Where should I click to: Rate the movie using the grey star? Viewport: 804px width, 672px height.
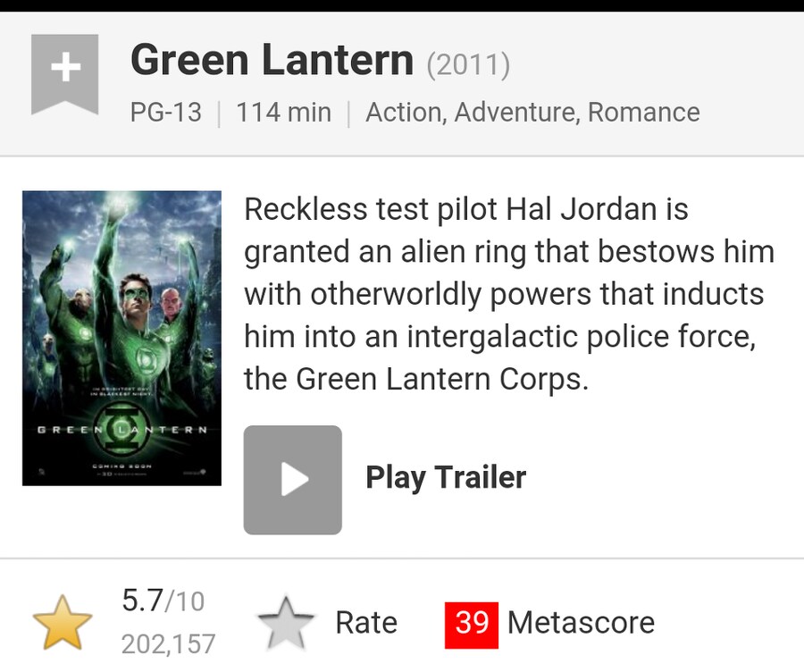pyautogui.click(x=286, y=622)
